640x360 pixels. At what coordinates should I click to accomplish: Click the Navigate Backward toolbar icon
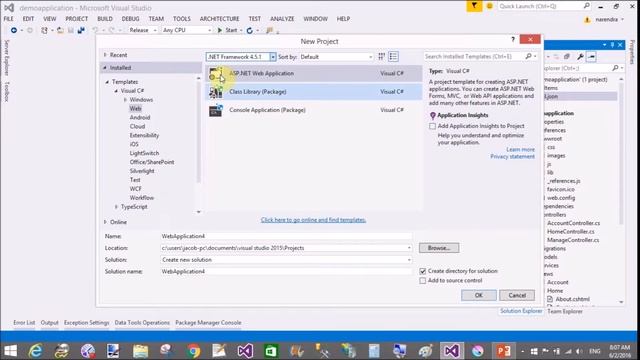click(x=14, y=30)
